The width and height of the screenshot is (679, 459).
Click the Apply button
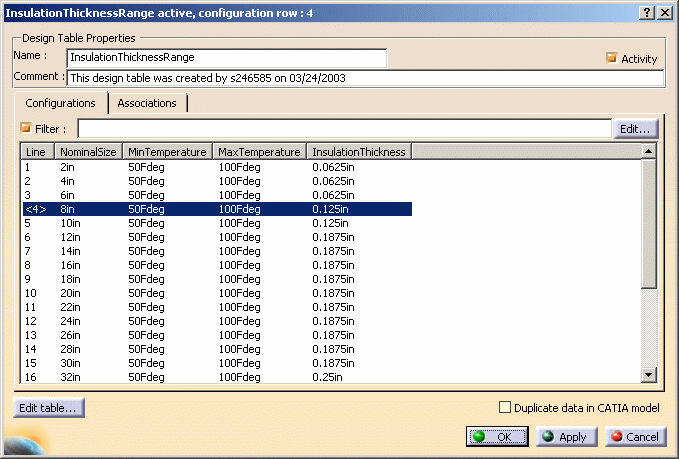(x=566, y=436)
